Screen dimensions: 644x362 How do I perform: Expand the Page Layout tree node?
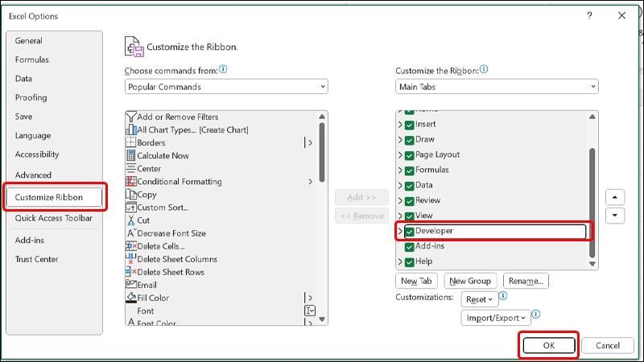point(400,154)
